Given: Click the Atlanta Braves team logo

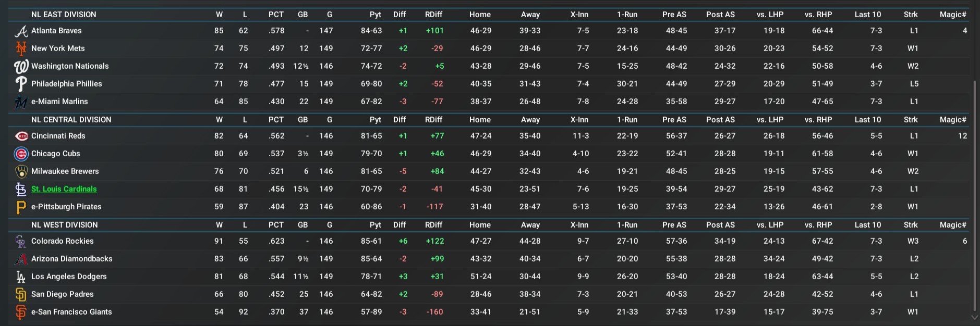Looking at the screenshot, I should click(21, 31).
